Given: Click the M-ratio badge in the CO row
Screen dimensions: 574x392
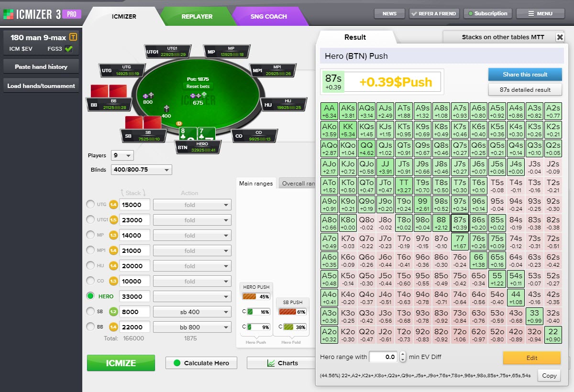Looking at the screenshot, I should (113, 281).
